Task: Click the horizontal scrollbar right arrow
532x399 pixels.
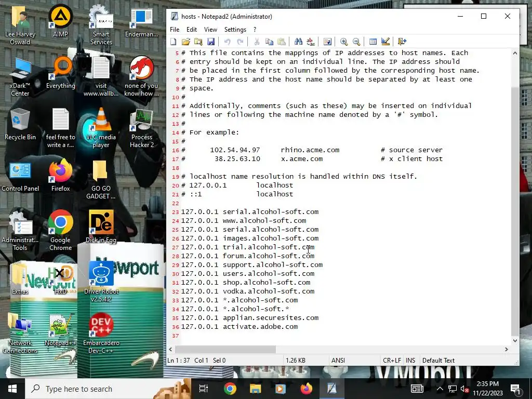Action: pyautogui.click(x=507, y=349)
